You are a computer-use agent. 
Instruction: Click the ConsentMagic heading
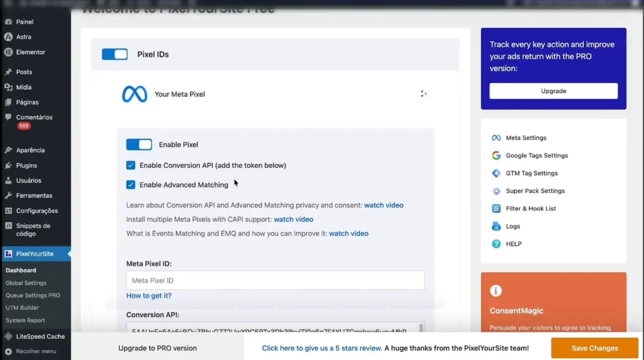(x=516, y=311)
